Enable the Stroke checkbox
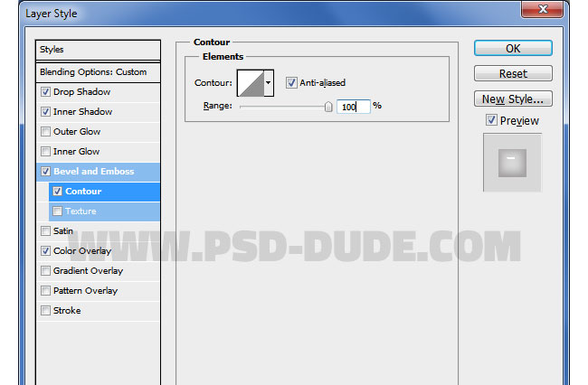Viewport: 588px width, 385px height. (45, 310)
